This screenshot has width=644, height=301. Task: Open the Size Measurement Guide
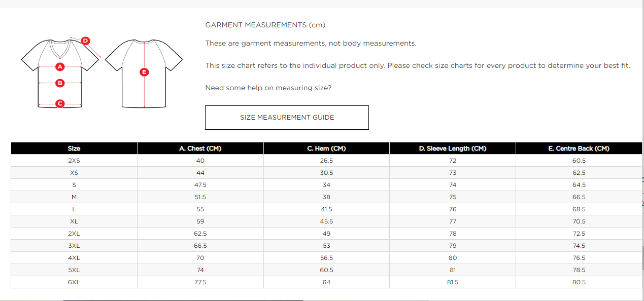287,118
